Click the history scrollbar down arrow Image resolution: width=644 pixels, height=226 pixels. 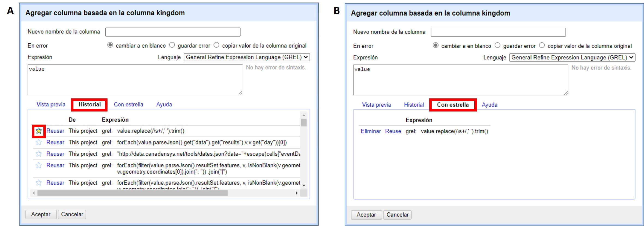point(304,185)
